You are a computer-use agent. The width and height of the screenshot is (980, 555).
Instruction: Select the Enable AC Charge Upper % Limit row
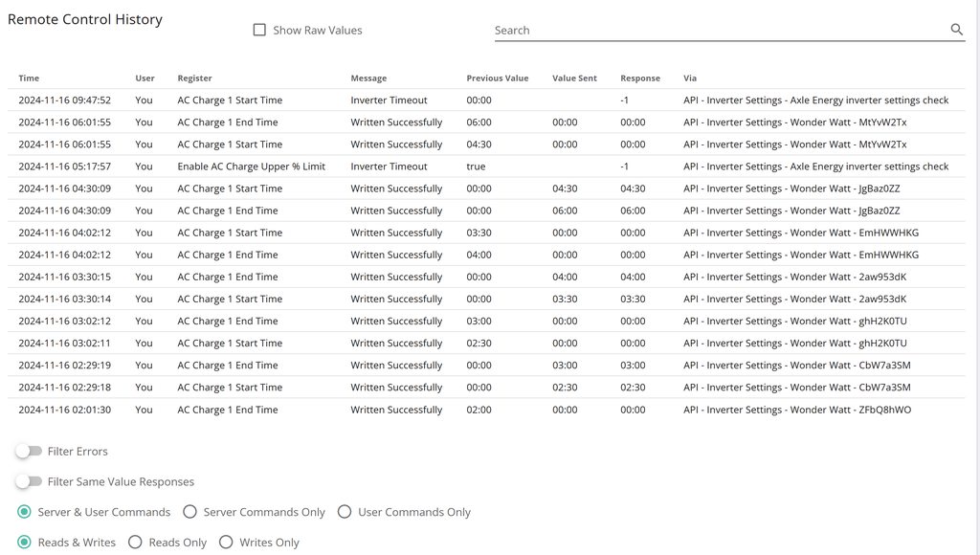point(251,166)
